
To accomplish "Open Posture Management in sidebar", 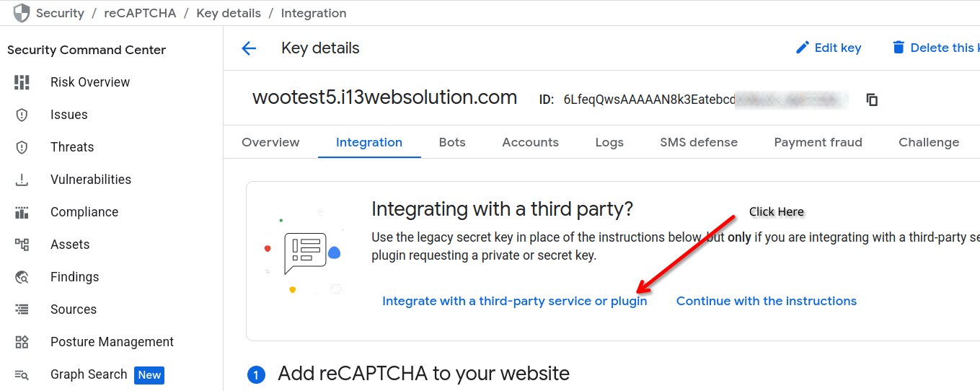I will tap(112, 342).
